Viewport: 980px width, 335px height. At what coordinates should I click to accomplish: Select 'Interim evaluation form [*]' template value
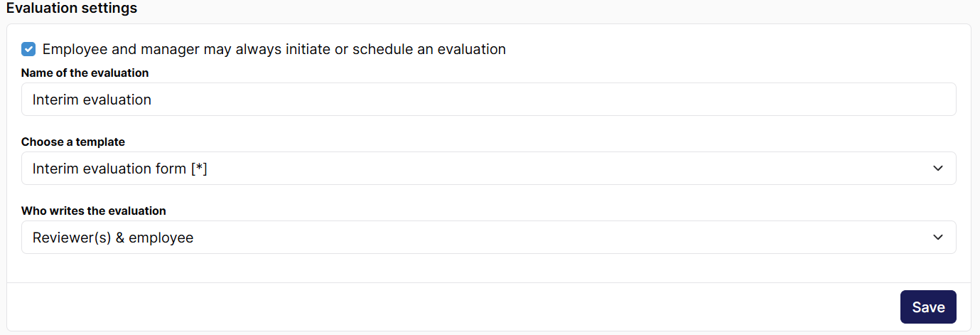coord(120,169)
